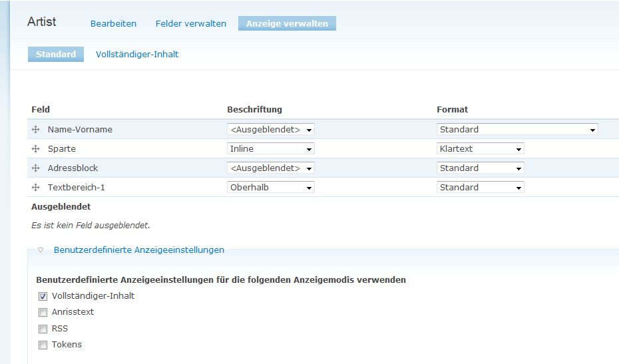The width and height of the screenshot is (619, 364).
Task: Click drag handle icon for Name-Vorname row
Action: pyautogui.click(x=36, y=130)
